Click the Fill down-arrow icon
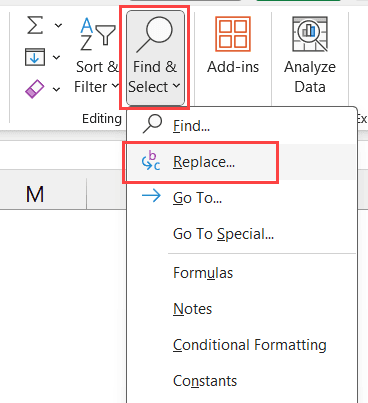Viewport: 368px width, 403px height. pyautogui.click(x=35, y=57)
